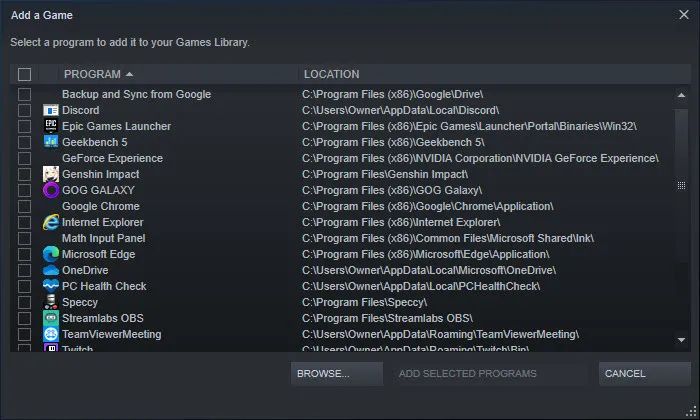Click the Microsoft Edge icon
This screenshot has height=420, width=700.
click(x=51, y=254)
